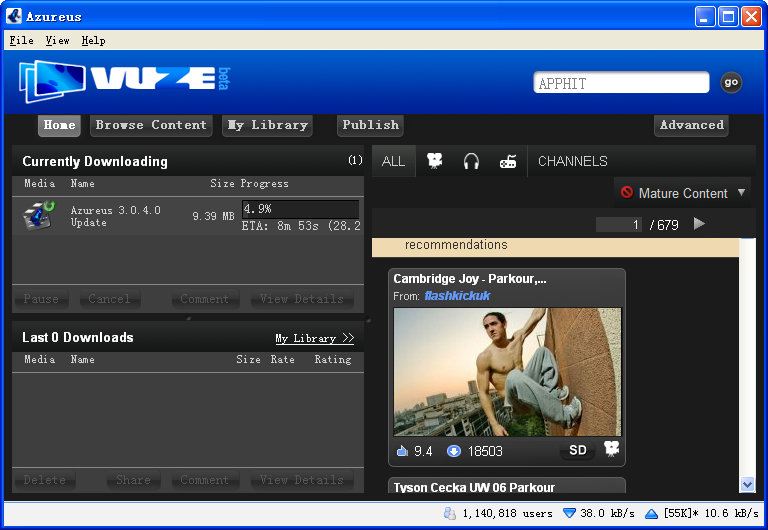Open the View menu
The image size is (768, 530).
57,40
